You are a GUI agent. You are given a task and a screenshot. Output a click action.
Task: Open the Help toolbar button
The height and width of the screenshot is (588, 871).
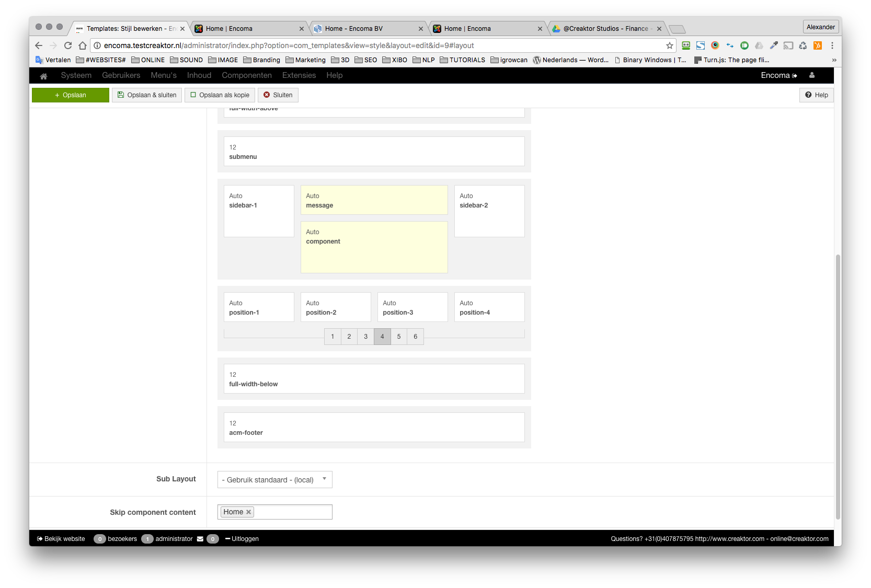[x=817, y=95]
